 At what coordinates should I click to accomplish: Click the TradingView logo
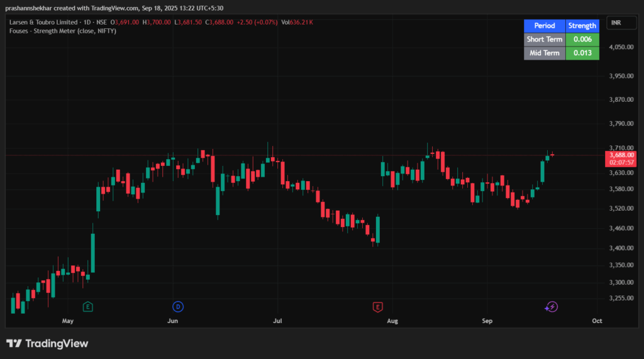pyautogui.click(x=47, y=343)
